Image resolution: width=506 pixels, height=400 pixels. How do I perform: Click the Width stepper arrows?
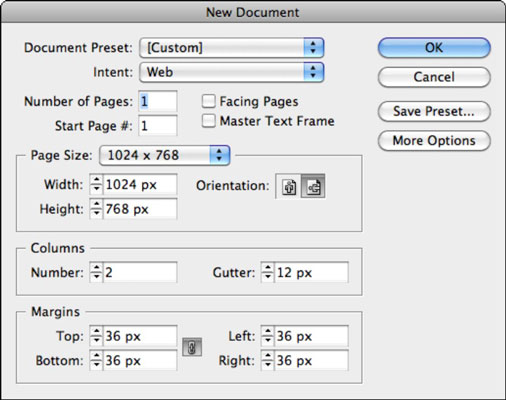[x=96, y=184]
